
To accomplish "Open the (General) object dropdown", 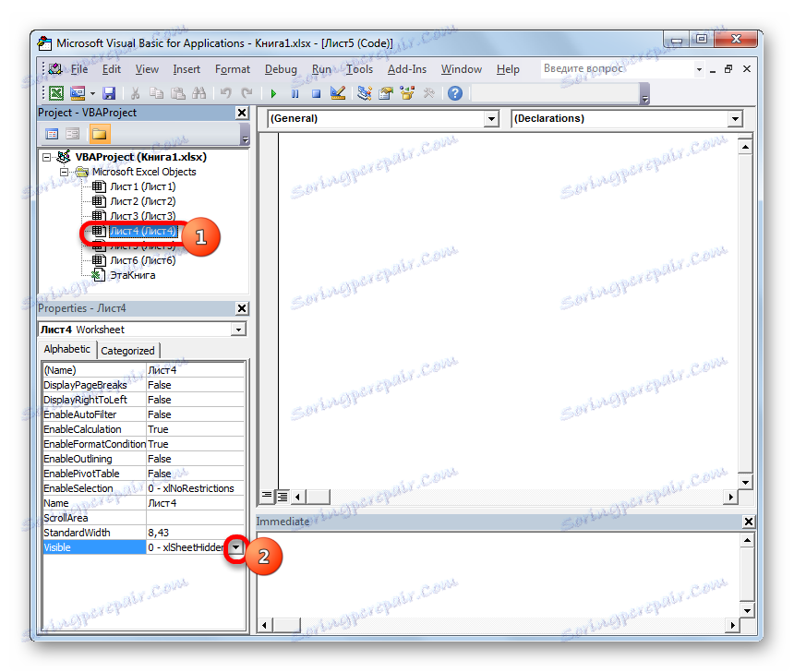I will (490, 119).
